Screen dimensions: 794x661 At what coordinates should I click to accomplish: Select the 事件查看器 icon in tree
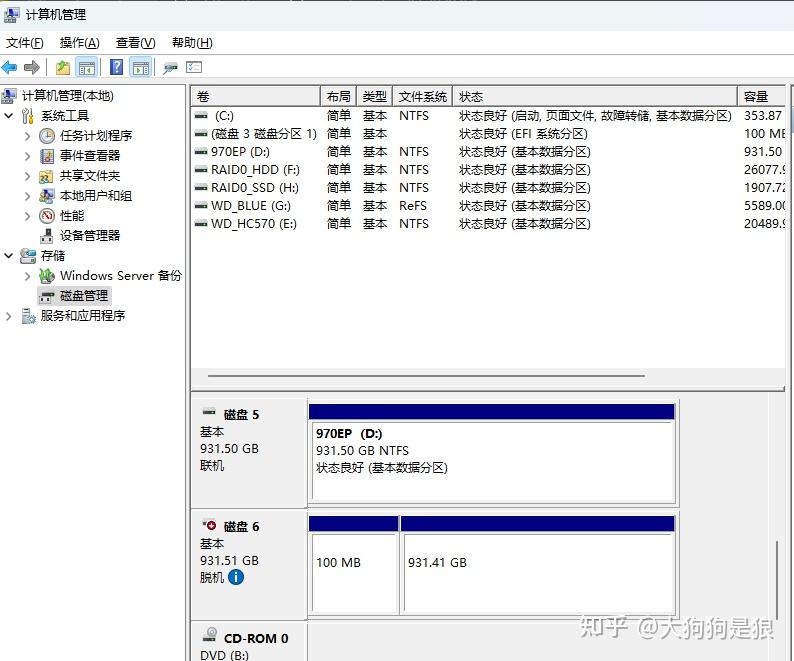[x=47, y=155]
